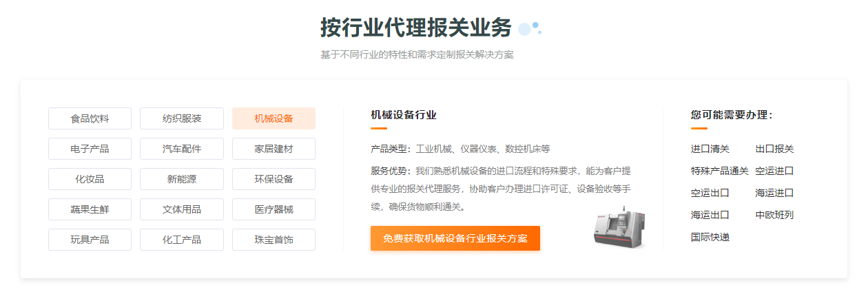Click the 空运进口 link

click(x=774, y=171)
